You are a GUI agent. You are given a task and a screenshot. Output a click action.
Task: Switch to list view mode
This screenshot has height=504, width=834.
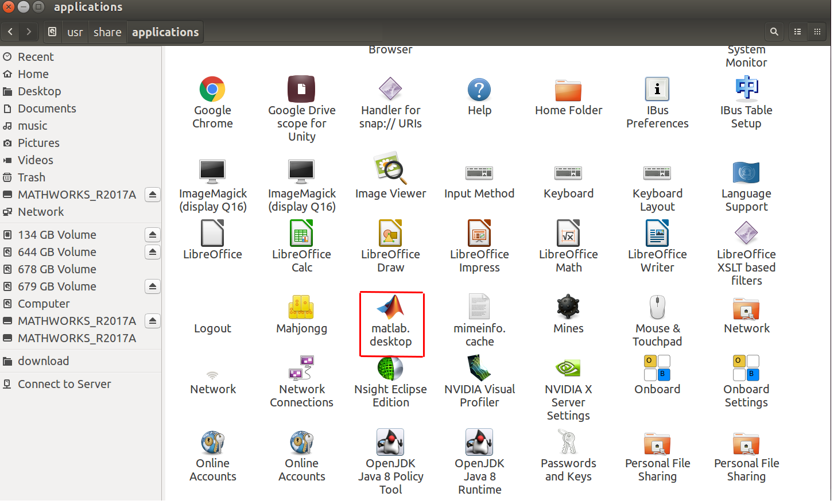point(797,32)
